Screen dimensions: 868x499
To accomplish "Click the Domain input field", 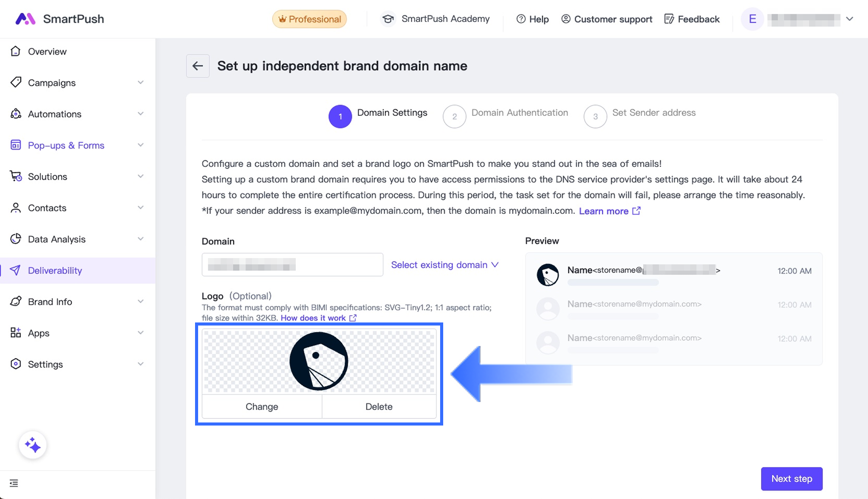I will tap(292, 265).
